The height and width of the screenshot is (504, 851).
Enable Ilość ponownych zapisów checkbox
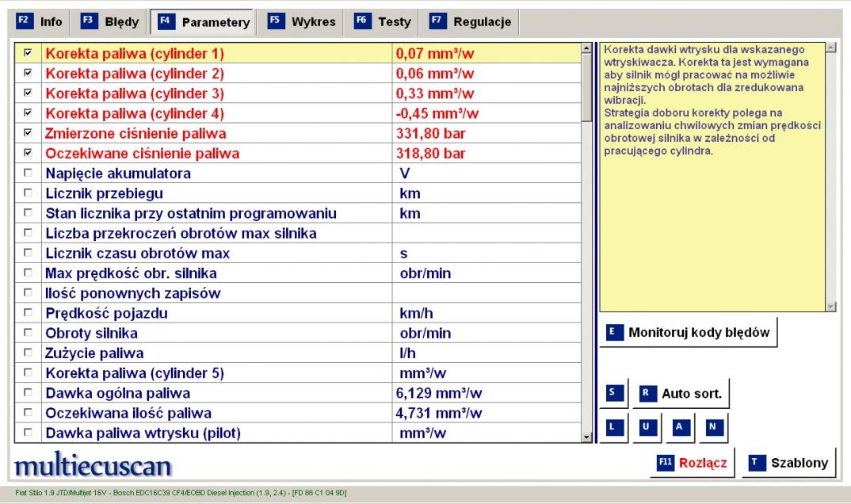point(28,292)
